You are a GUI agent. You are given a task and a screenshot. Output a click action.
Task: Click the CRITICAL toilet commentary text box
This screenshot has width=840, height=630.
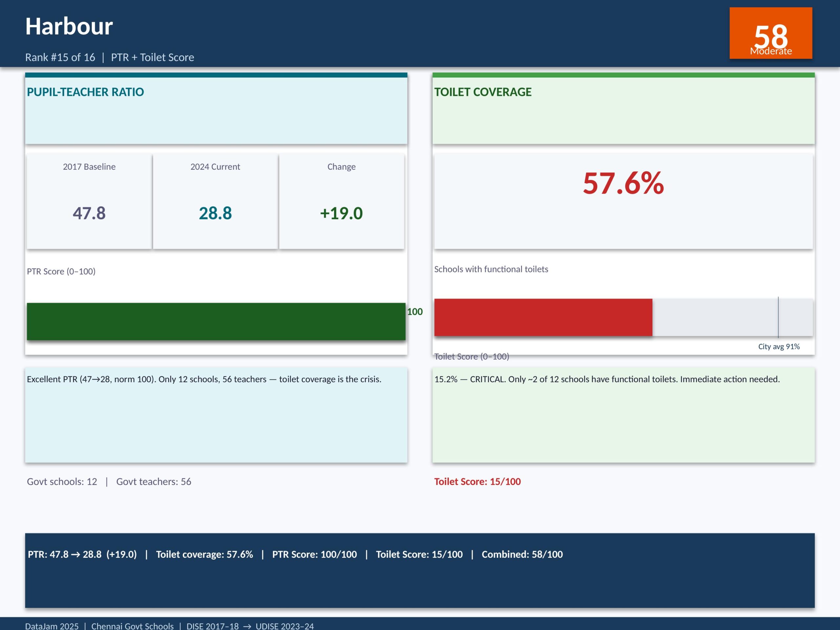(607, 379)
